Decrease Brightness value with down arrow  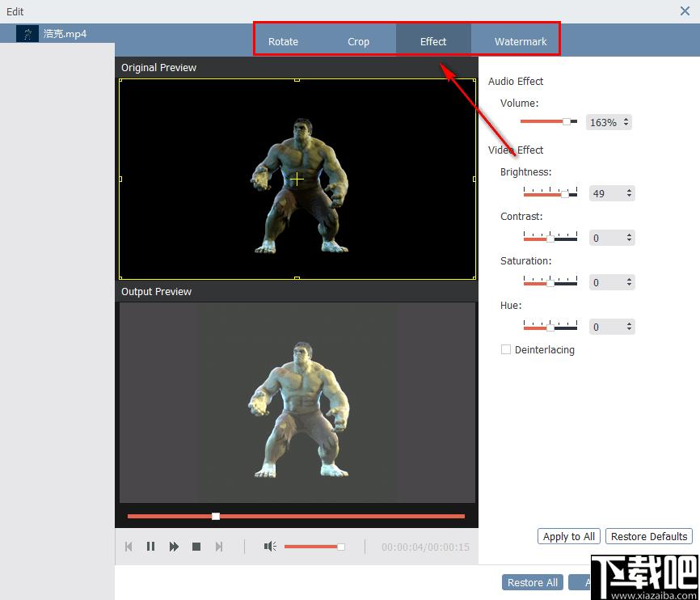tap(629, 196)
